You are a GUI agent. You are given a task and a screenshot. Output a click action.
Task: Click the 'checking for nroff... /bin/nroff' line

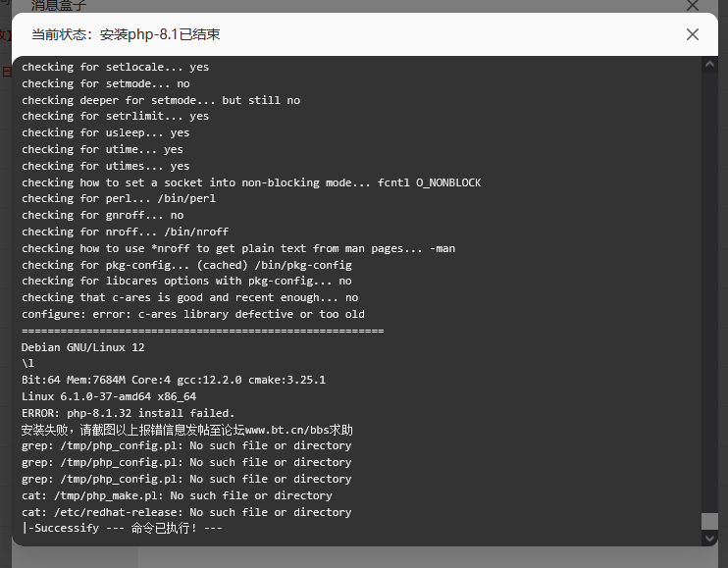pyautogui.click(x=126, y=232)
